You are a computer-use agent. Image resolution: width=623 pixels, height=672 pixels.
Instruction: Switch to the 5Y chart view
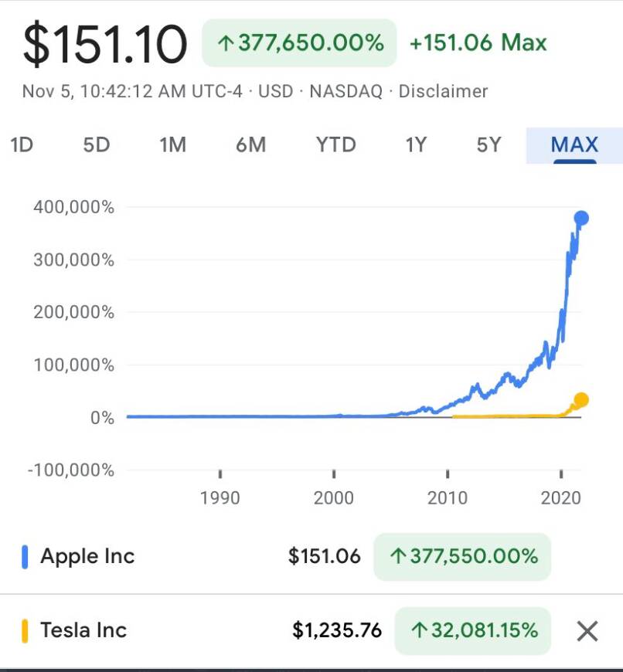pyautogui.click(x=489, y=144)
